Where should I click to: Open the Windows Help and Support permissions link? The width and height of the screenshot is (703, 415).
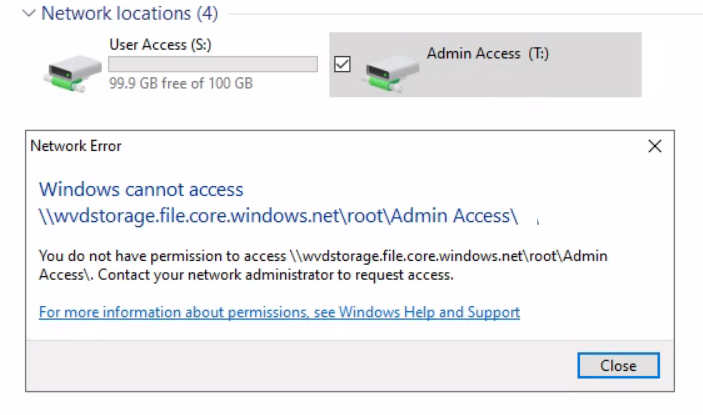tap(279, 312)
